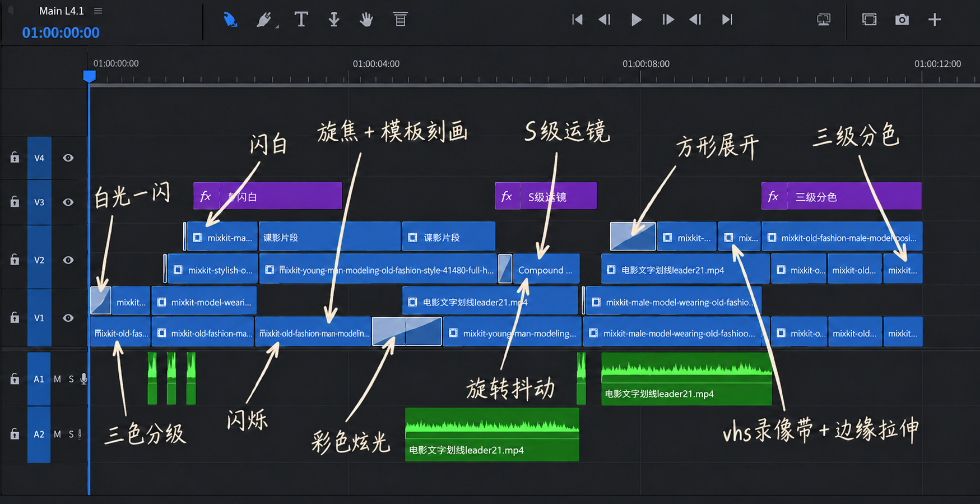This screenshot has height=504, width=980.
Task: Click the align text lines icon
Action: 400,20
